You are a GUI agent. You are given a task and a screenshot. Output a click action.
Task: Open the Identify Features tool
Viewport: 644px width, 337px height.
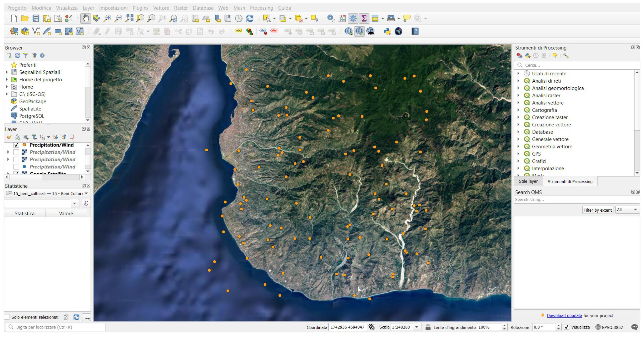(331, 18)
